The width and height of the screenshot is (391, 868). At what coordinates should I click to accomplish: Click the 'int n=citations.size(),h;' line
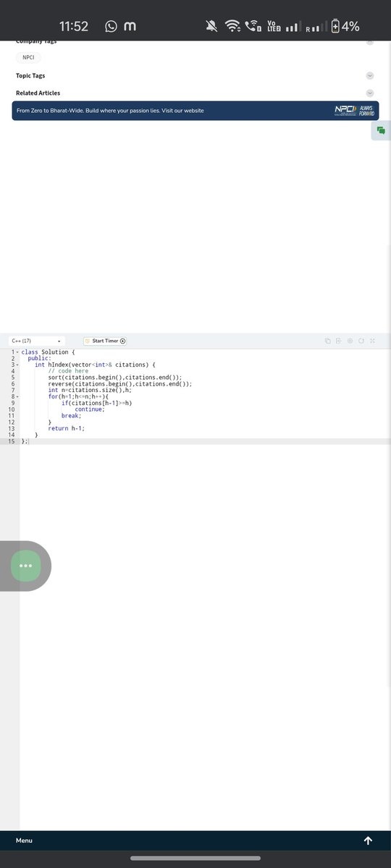click(x=90, y=391)
